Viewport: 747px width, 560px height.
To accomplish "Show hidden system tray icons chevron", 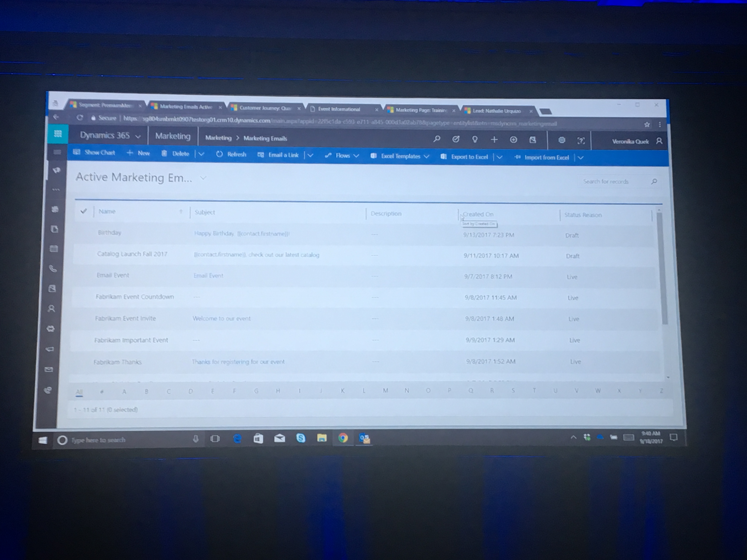I will coord(573,437).
